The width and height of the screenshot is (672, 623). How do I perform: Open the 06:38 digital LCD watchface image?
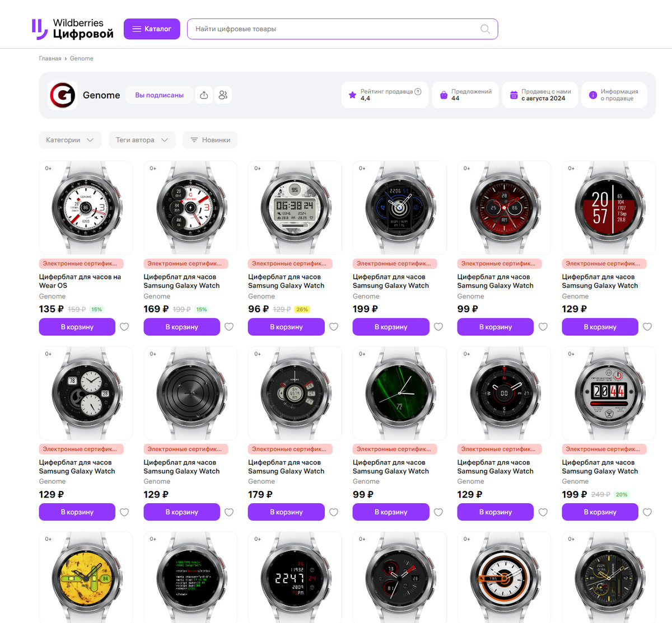pos(295,208)
